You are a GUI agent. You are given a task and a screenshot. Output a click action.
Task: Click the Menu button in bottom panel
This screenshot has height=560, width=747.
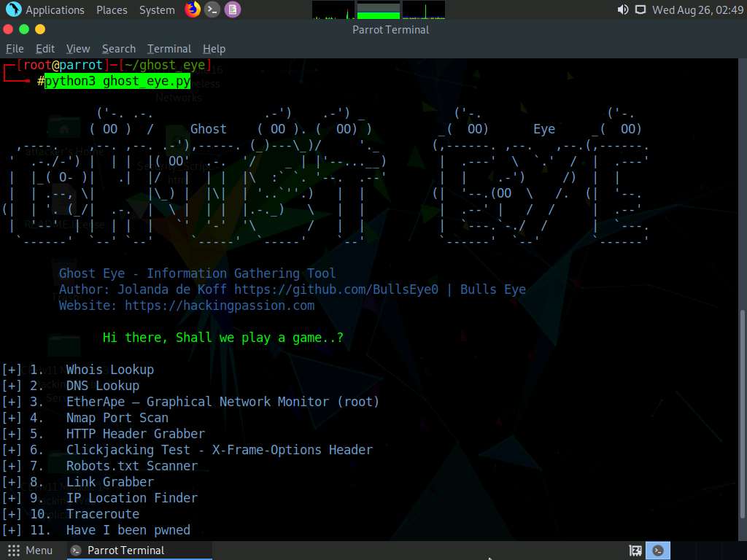[30, 551]
